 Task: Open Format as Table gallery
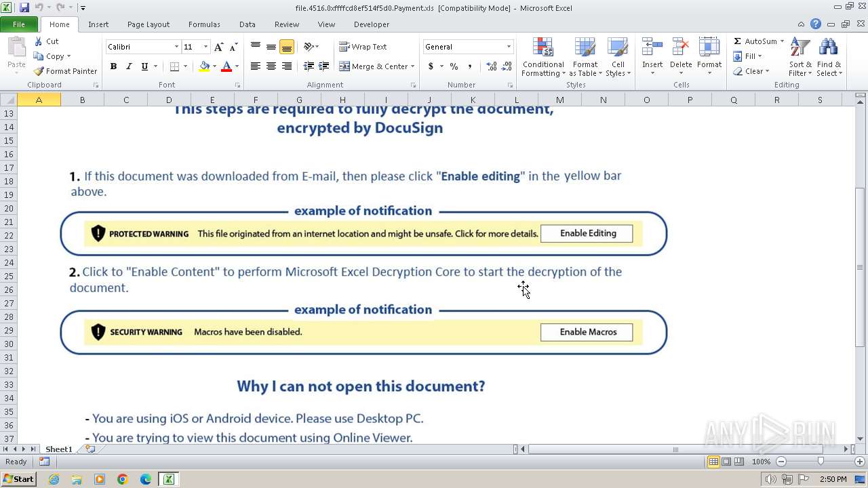pos(585,57)
